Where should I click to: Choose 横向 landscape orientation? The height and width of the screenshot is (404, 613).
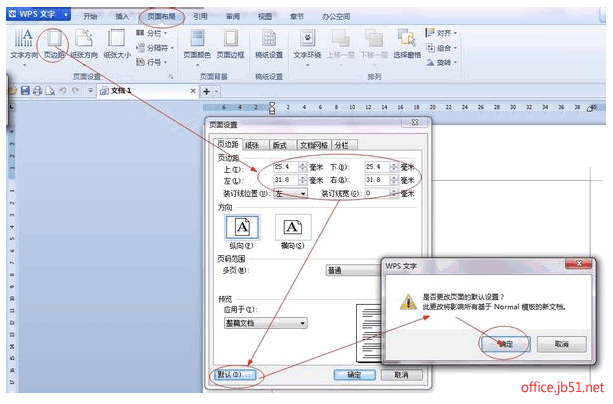pyautogui.click(x=293, y=227)
